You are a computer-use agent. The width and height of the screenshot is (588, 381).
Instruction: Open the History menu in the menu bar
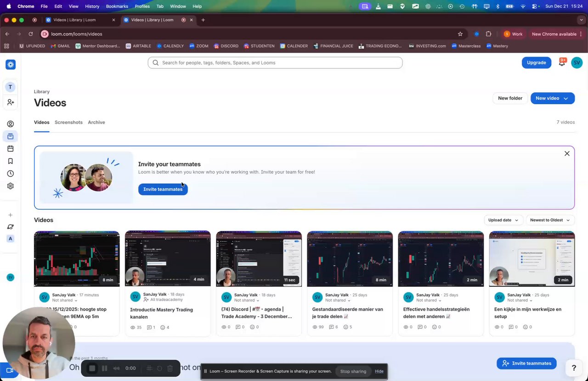tap(92, 6)
